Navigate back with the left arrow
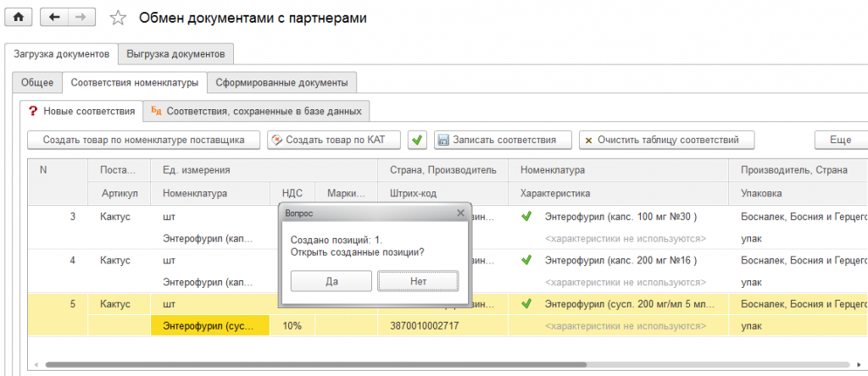This screenshot has height=376, width=868. tap(54, 17)
